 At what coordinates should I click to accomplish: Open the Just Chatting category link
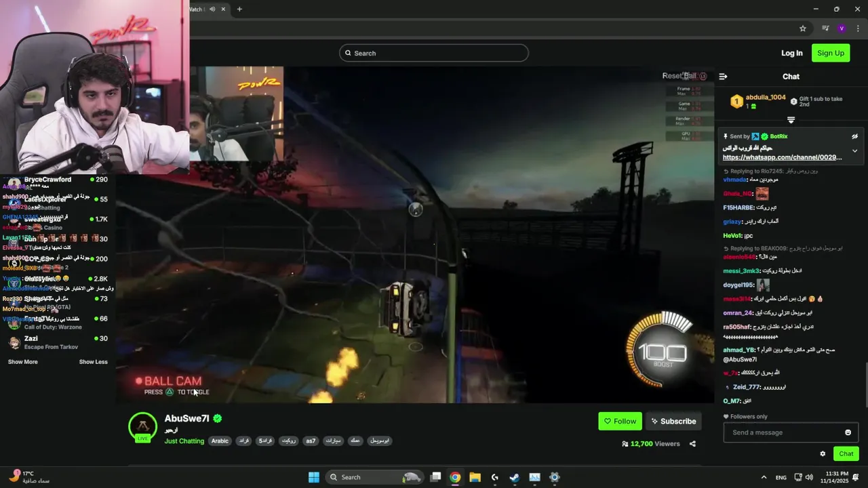point(184,441)
